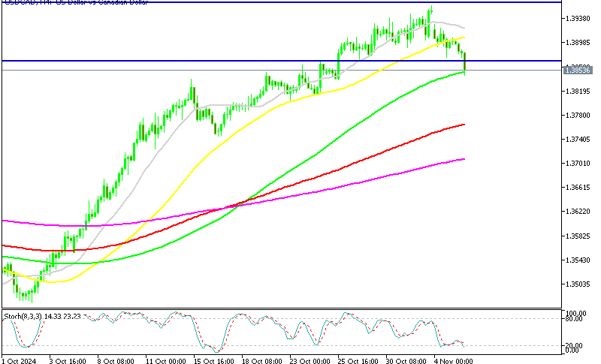
Task: Select the 1.39380 price axis label
Action: tap(577, 18)
